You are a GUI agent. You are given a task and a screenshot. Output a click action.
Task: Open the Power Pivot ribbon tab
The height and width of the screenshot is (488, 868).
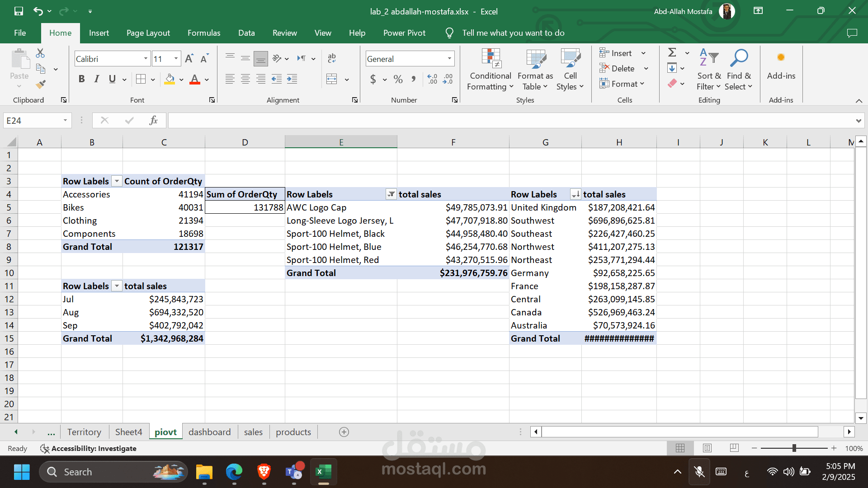[x=404, y=33]
